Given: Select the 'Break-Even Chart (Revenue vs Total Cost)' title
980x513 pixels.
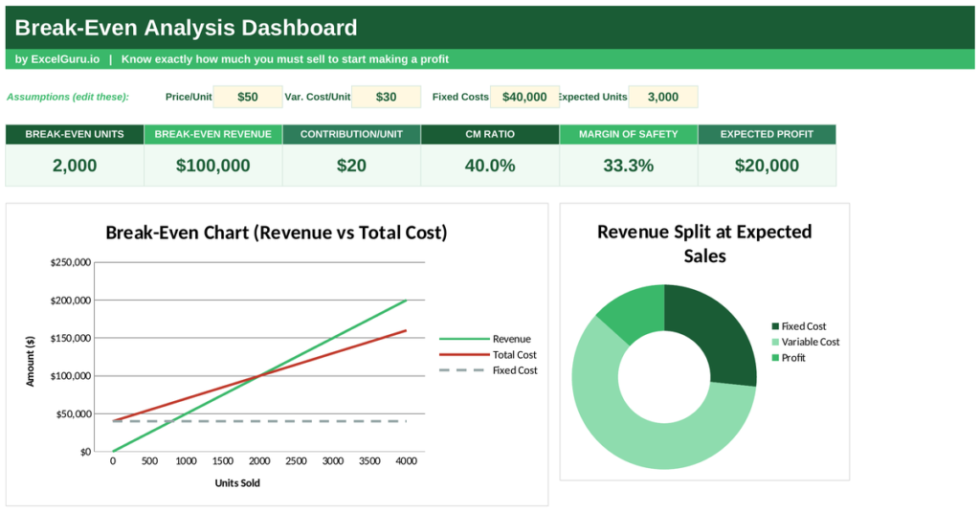Looking at the screenshot, I should coord(277,233).
